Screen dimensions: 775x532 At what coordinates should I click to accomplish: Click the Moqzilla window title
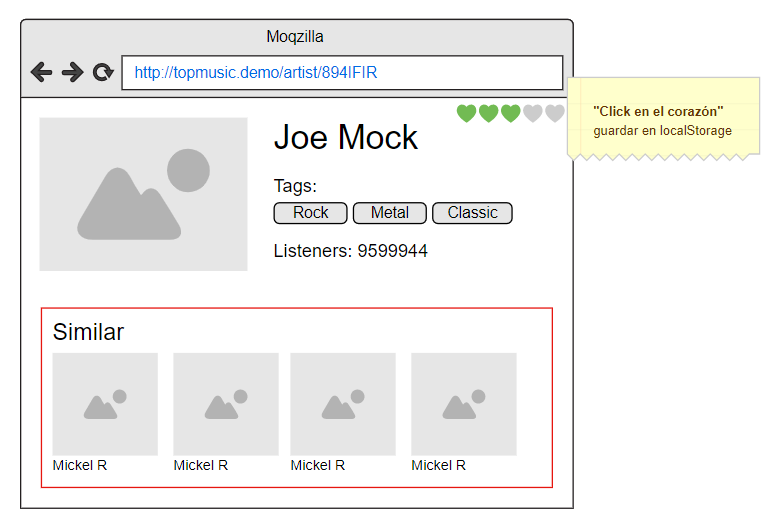tap(295, 37)
